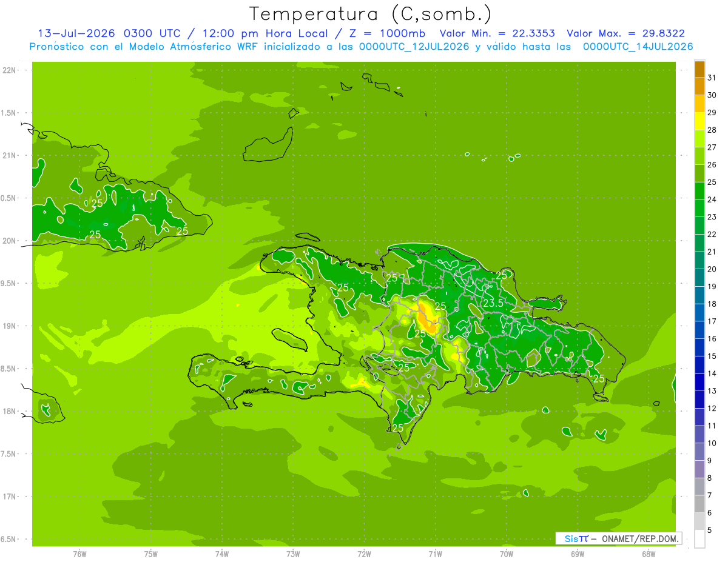Click the "71W" longitude label

point(435,554)
